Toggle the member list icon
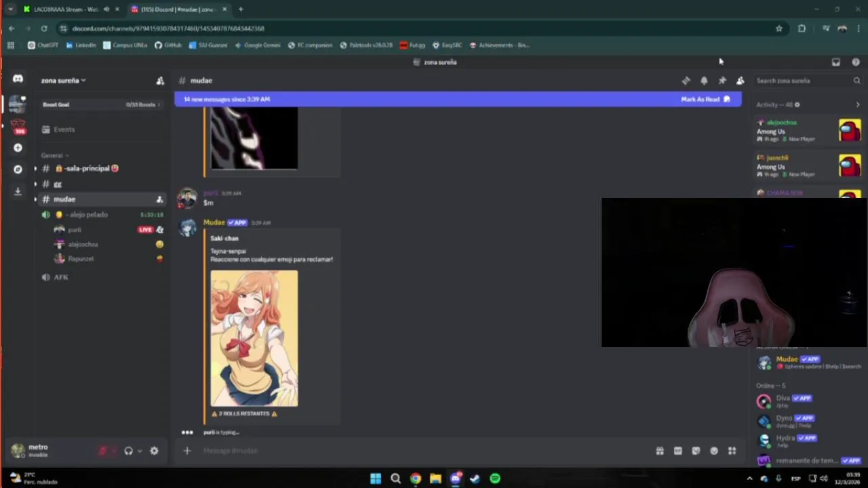The width and height of the screenshot is (868, 488). pyautogui.click(x=741, y=81)
